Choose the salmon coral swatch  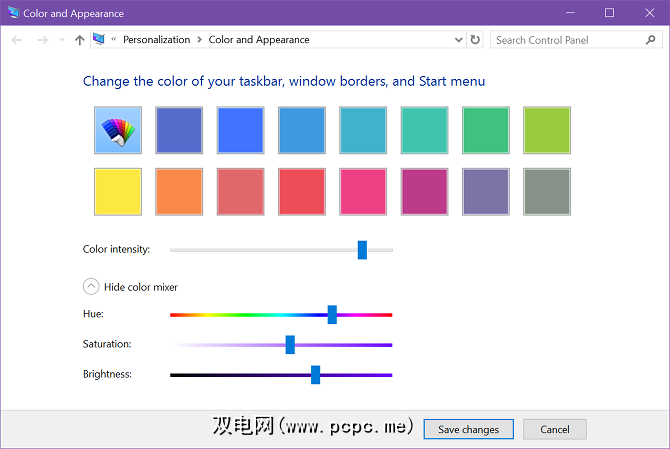240,191
